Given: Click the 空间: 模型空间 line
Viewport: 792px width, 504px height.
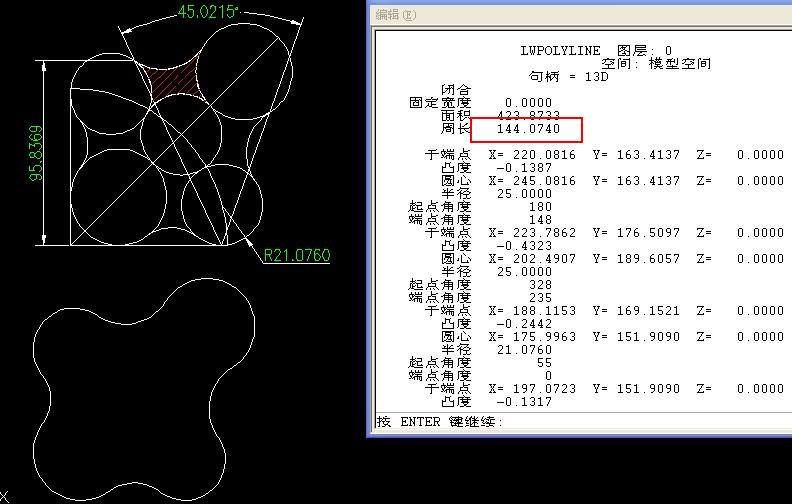Looking at the screenshot, I should (x=656, y=64).
